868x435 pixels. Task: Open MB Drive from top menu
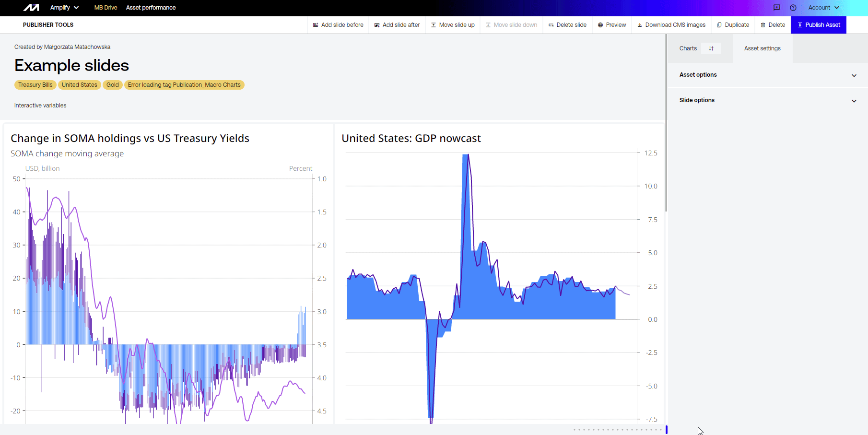tap(106, 8)
